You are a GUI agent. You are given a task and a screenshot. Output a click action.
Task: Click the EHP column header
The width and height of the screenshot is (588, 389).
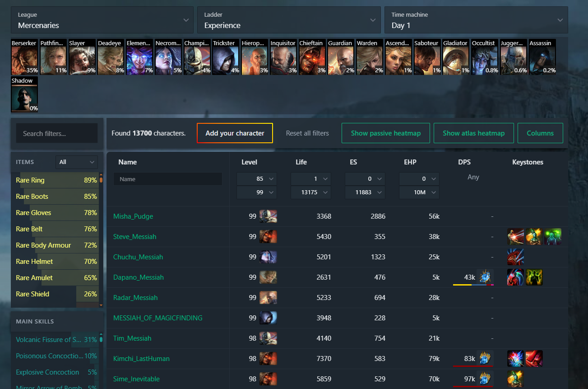pyautogui.click(x=410, y=162)
